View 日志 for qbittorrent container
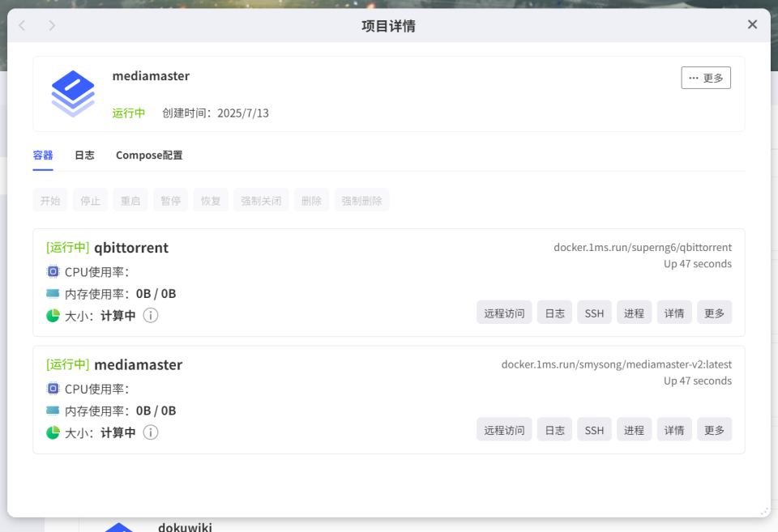 554,313
